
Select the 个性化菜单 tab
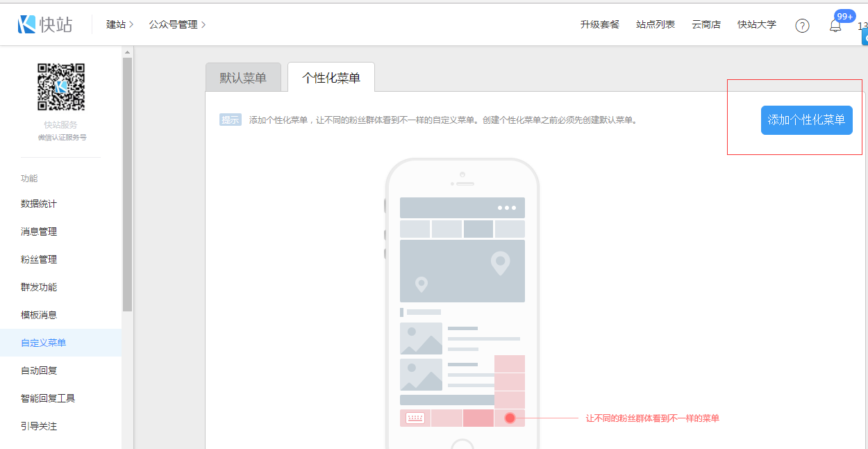[331, 78]
